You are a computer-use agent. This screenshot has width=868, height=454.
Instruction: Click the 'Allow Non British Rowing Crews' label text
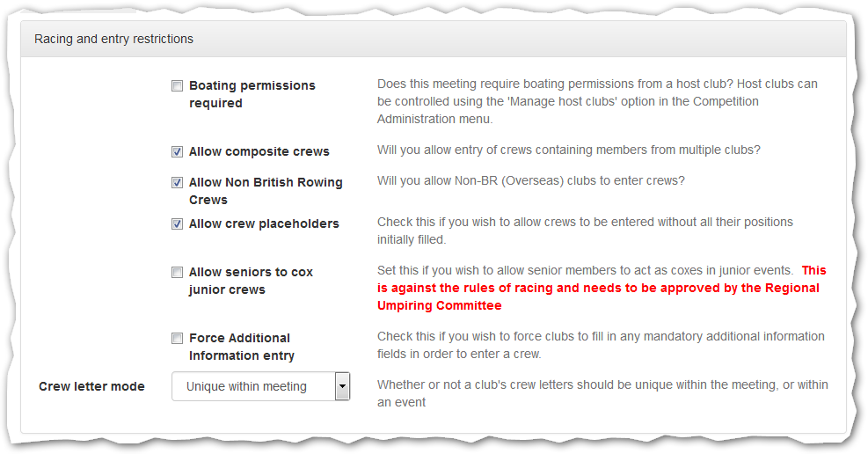coord(265,191)
